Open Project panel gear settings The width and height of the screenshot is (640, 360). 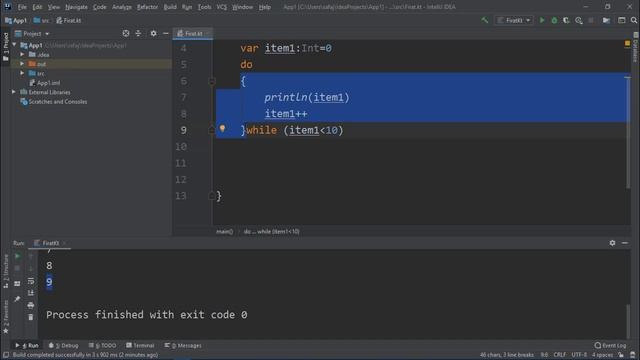(153, 33)
